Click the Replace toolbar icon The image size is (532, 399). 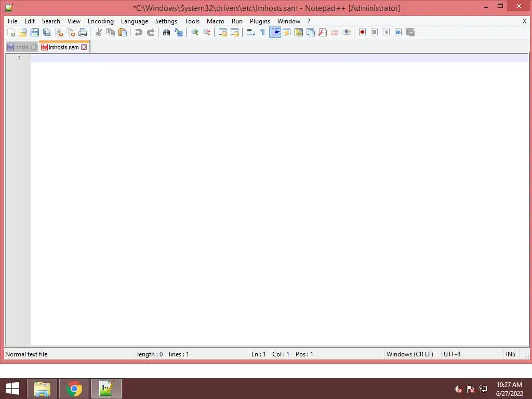click(x=179, y=32)
